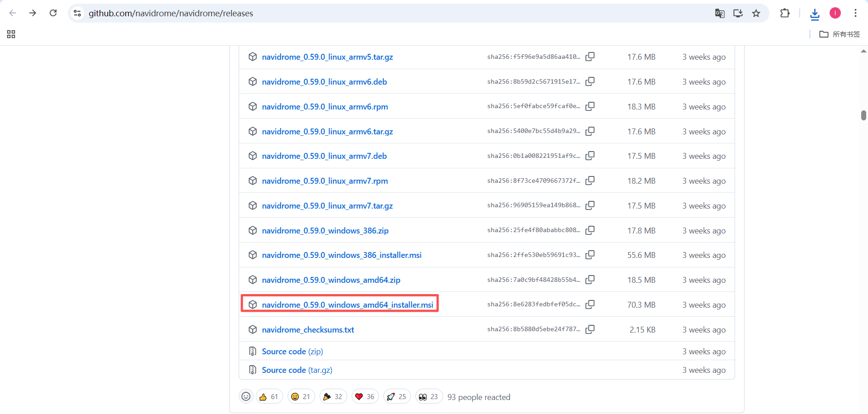The height and width of the screenshot is (414, 868).
Task: Reload the GitHub releases page
Action: click(53, 13)
